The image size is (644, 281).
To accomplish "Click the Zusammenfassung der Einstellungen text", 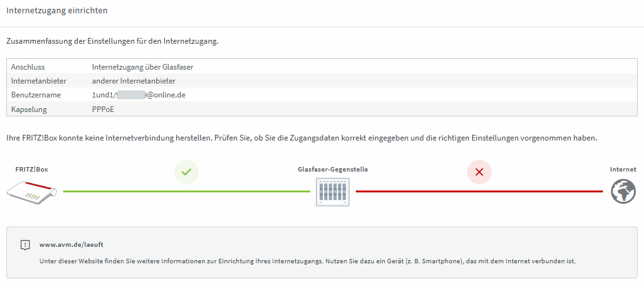I will 112,42.
